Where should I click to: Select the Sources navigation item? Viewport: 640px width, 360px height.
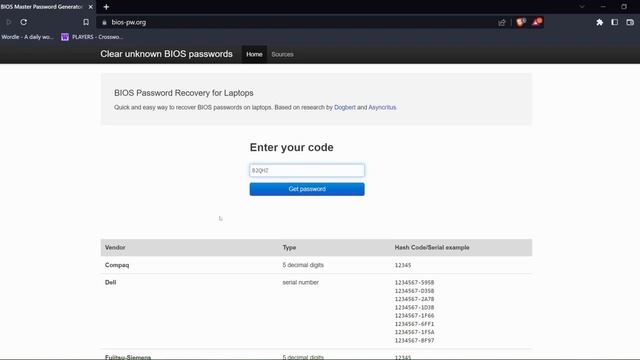coord(282,54)
